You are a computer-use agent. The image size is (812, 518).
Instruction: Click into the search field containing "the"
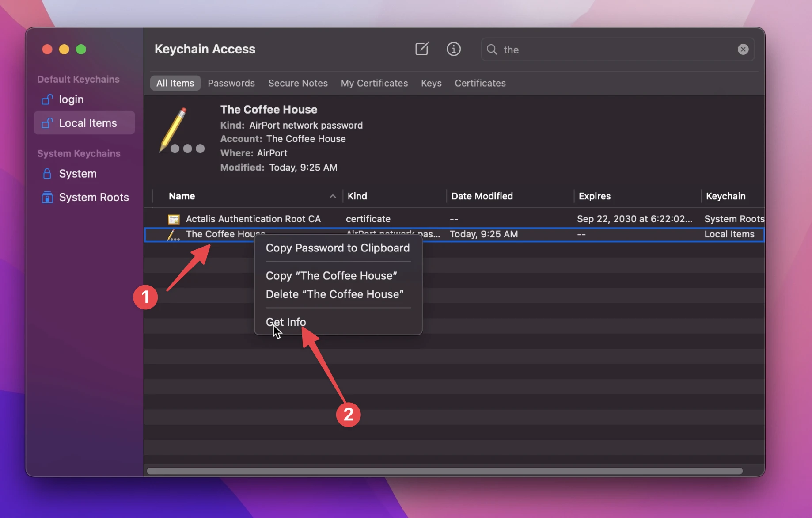coord(617,49)
